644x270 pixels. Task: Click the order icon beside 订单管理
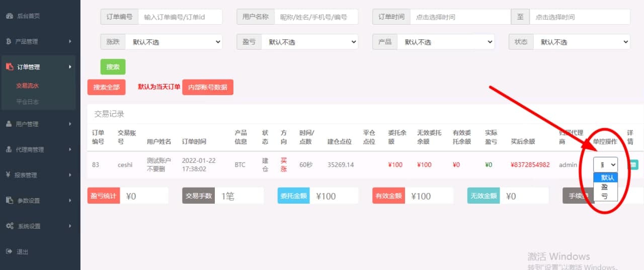pyautogui.click(x=9, y=67)
